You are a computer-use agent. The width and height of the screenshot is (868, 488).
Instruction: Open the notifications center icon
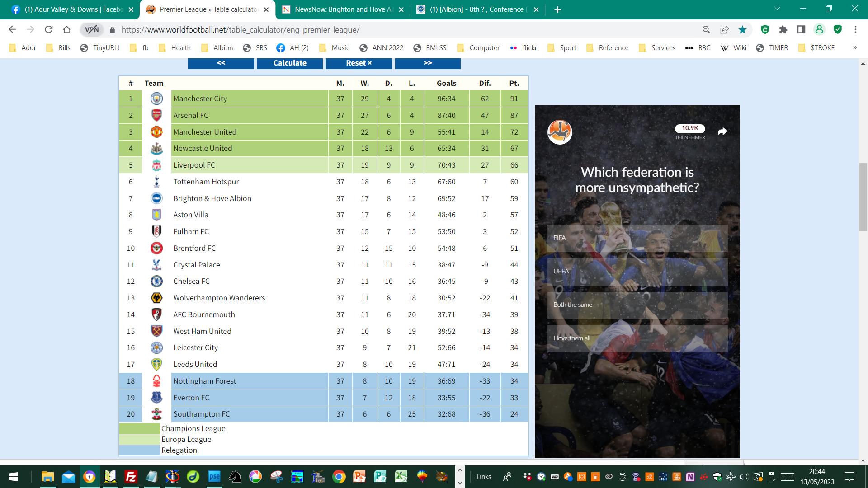pos(849,477)
